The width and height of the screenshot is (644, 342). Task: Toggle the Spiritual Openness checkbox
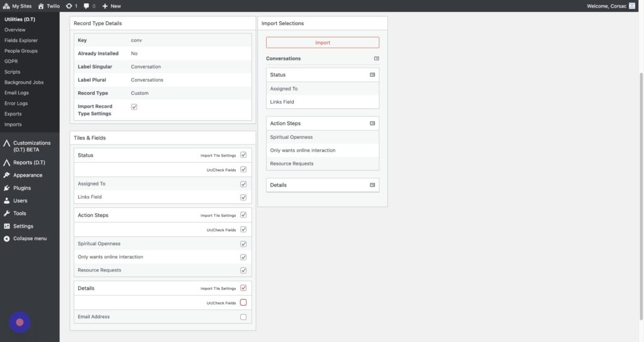[243, 244]
